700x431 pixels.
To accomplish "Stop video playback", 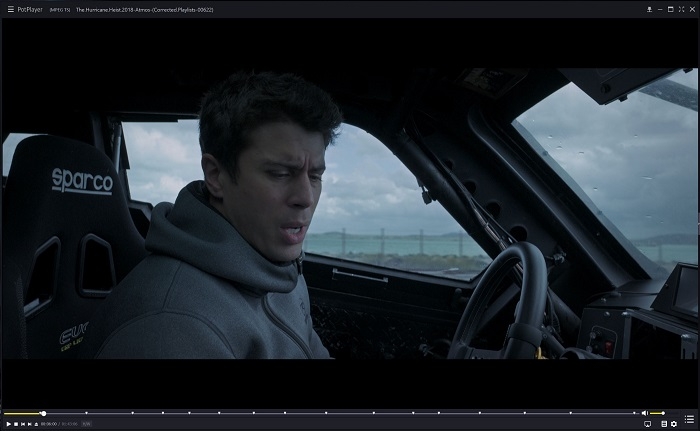I will point(14,424).
